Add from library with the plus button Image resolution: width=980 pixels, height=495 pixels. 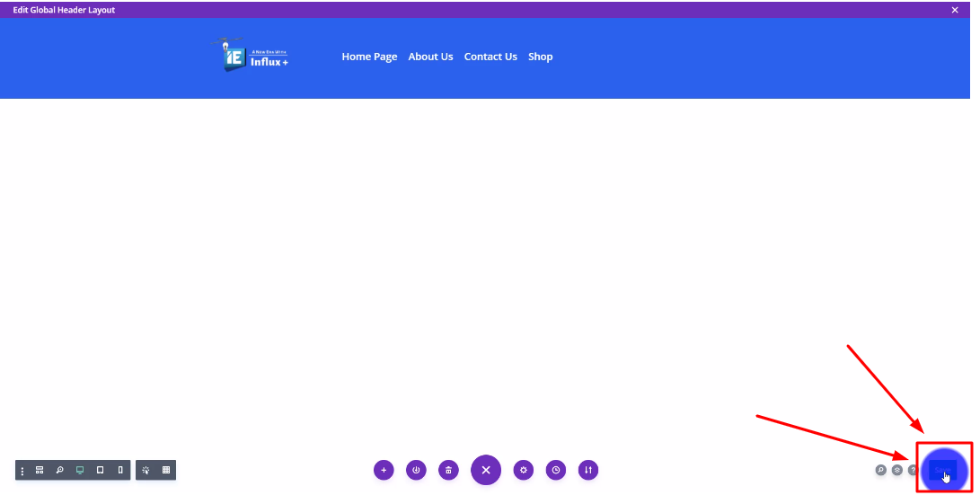(384, 470)
